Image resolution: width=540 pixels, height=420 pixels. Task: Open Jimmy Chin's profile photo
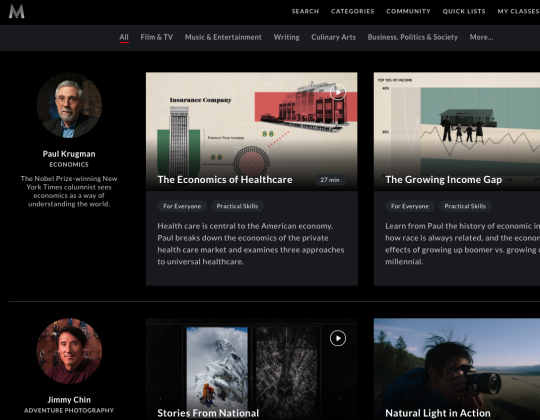click(x=69, y=351)
